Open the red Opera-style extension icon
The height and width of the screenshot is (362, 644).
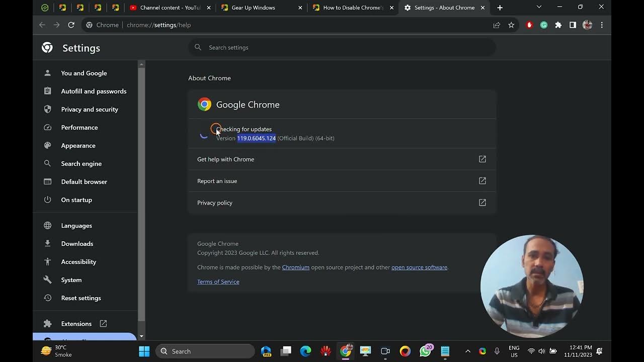[529, 25]
